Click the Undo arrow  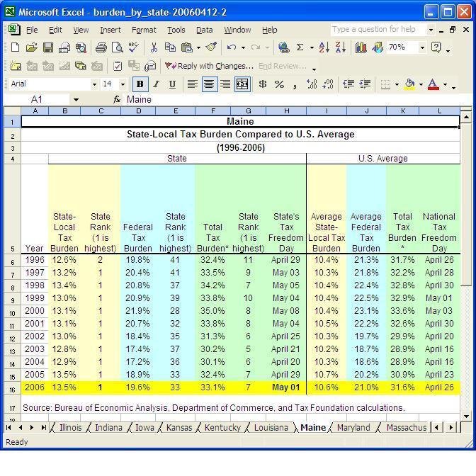coord(232,47)
